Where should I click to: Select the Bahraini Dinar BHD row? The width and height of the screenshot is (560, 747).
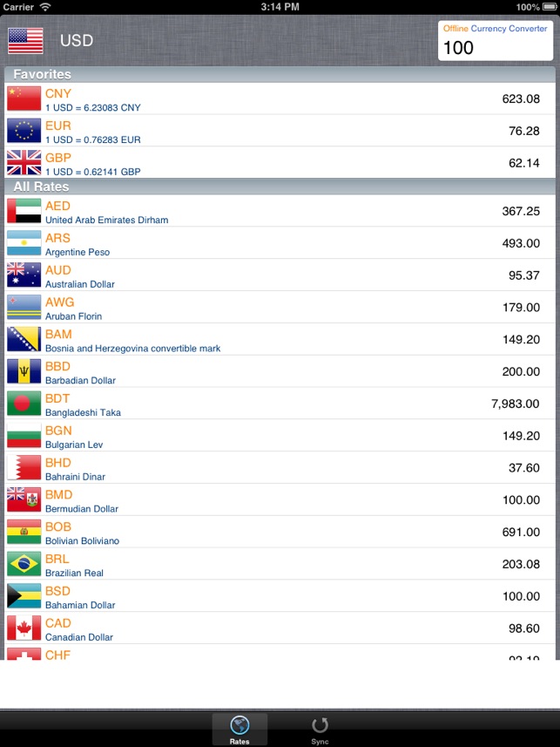(x=280, y=468)
